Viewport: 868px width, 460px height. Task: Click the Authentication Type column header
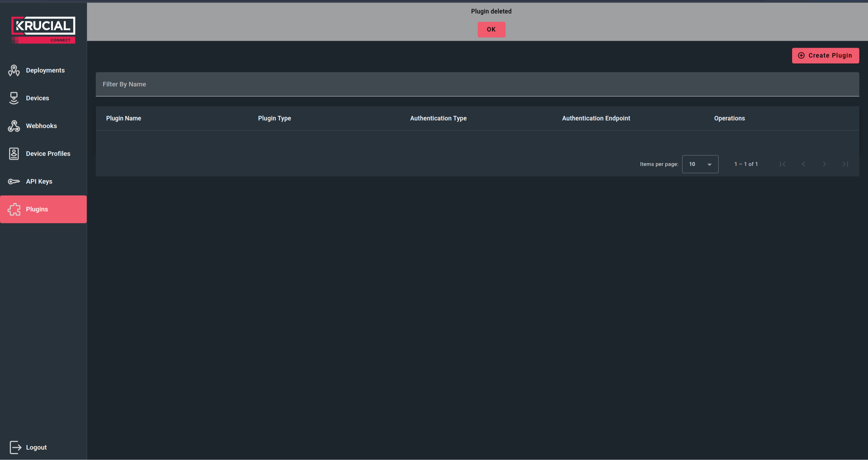(438, 118)
